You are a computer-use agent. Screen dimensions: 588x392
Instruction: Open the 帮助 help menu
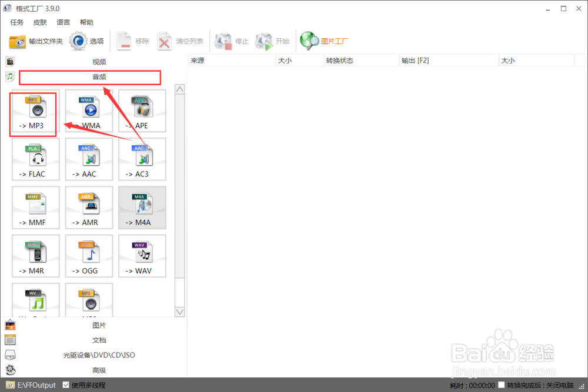pos(86,22)
